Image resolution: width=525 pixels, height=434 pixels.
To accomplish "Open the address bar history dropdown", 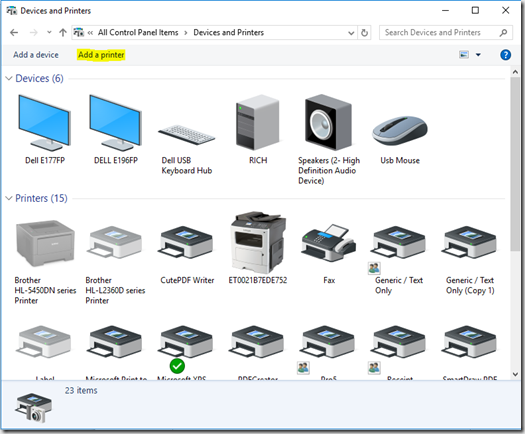I will (x=351, y=33).
